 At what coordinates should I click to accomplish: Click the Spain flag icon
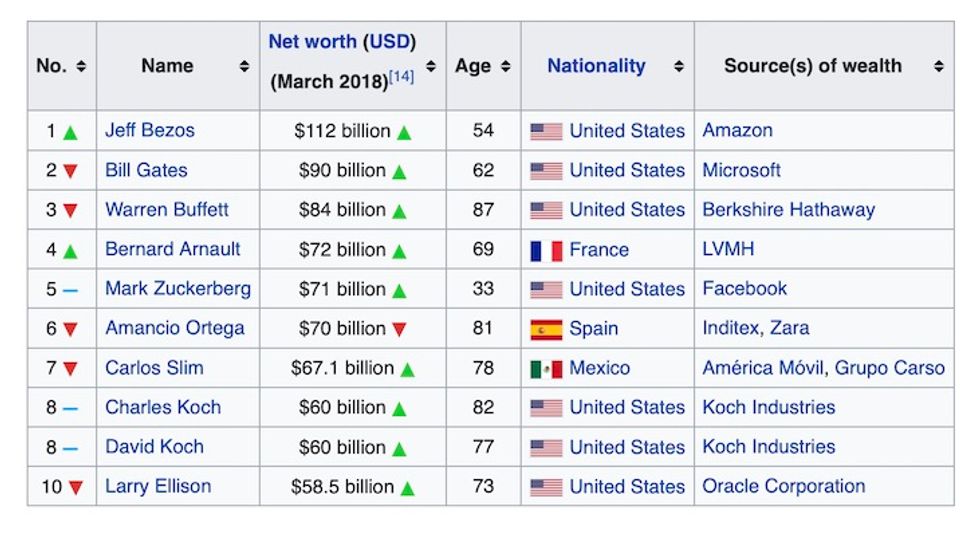tap(546, 329)
